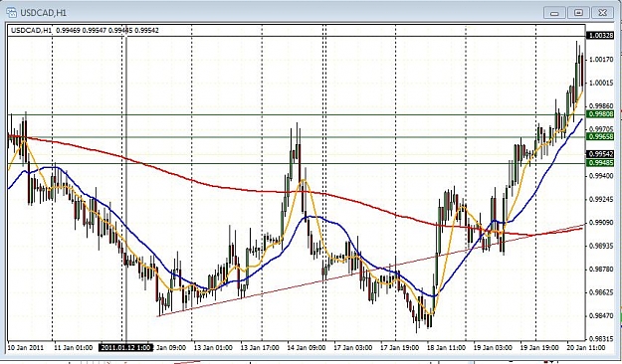
Task: Click the 0.99400 price scale value
Action: tap(601, 176)
